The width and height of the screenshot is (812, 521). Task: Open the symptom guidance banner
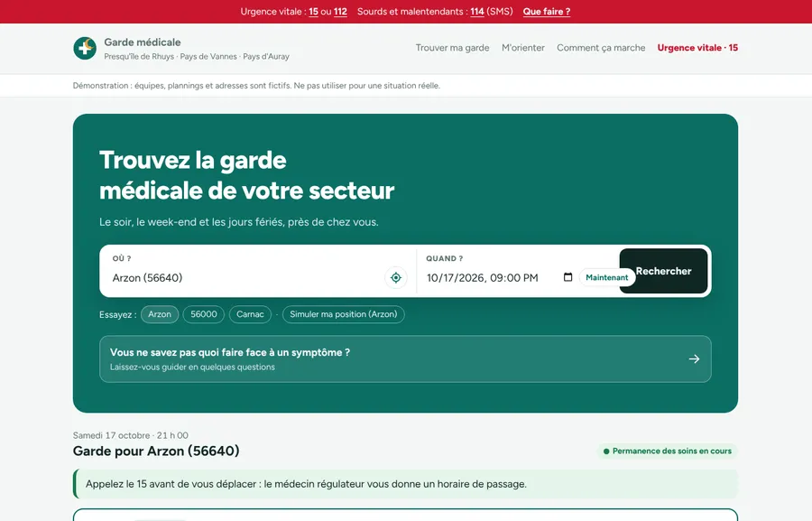click(405, 358)
